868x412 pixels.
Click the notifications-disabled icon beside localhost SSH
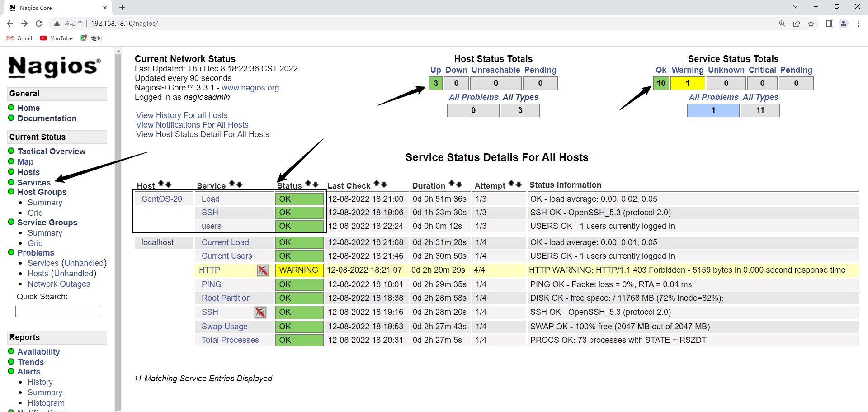[260, 313]
